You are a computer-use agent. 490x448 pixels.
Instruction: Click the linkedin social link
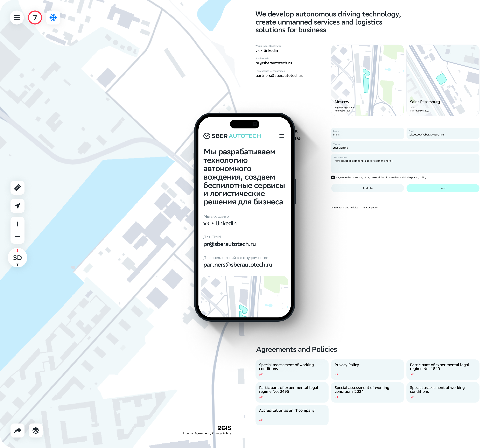[271, 51]
